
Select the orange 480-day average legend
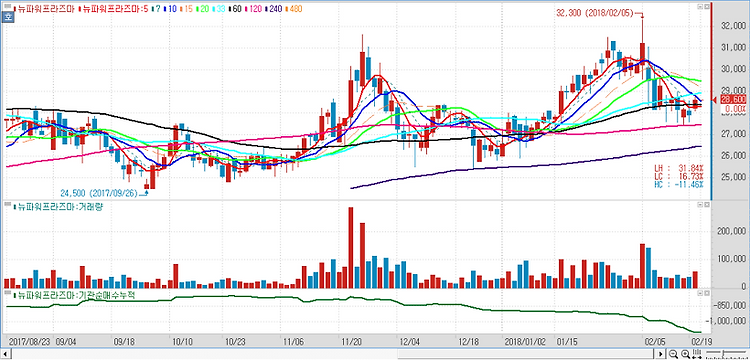pyautogui.click(x=294, y=9)
